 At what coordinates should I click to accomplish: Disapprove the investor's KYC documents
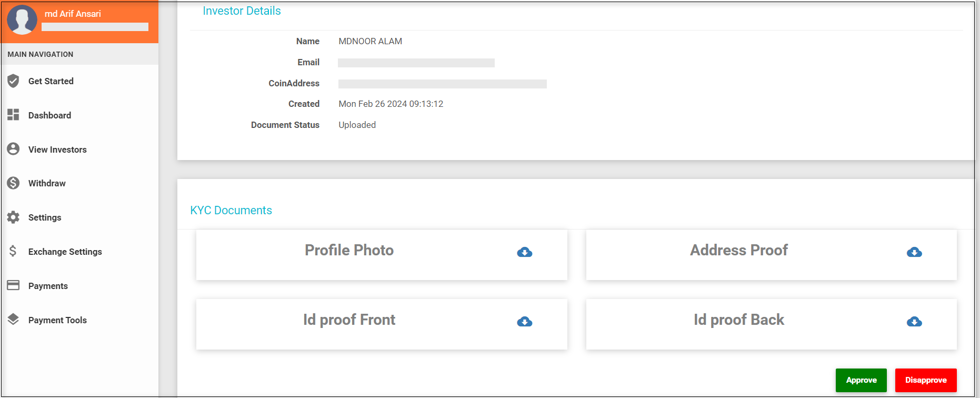pyautogui.click(x=925, y=380)
